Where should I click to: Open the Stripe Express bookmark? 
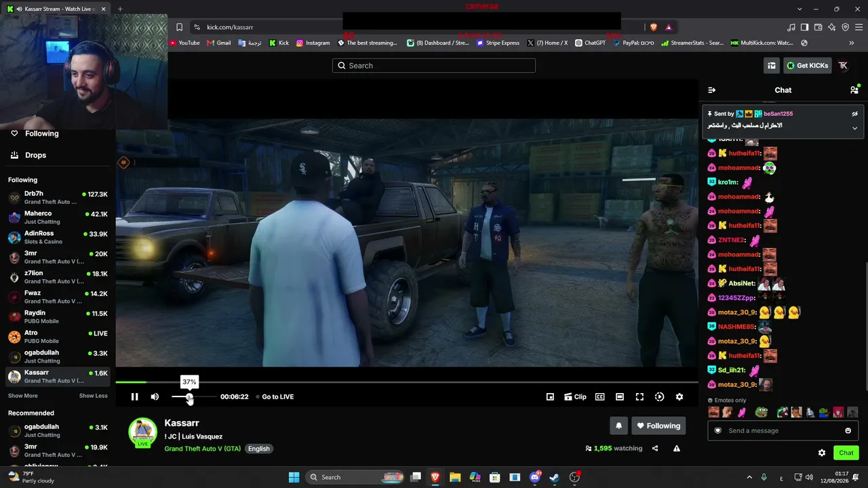click(x=498, y=43)
